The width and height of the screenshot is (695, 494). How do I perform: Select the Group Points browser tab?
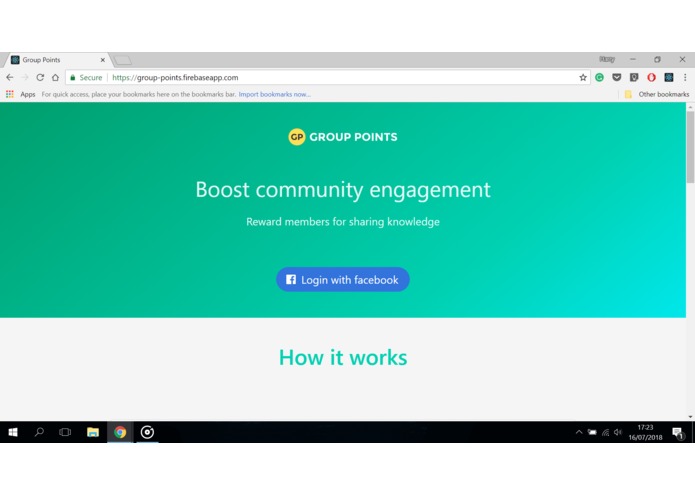click(x=58, y=60)
